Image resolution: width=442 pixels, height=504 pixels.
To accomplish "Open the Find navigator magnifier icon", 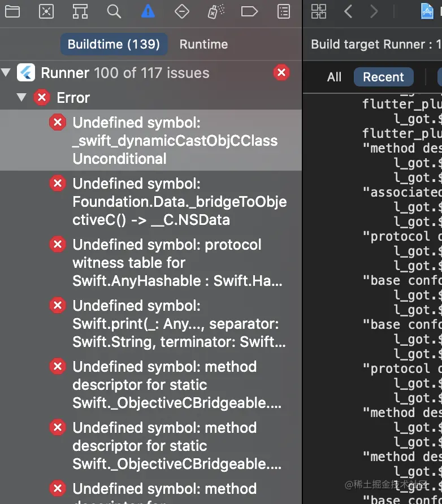I will click(x=114, y=11).
